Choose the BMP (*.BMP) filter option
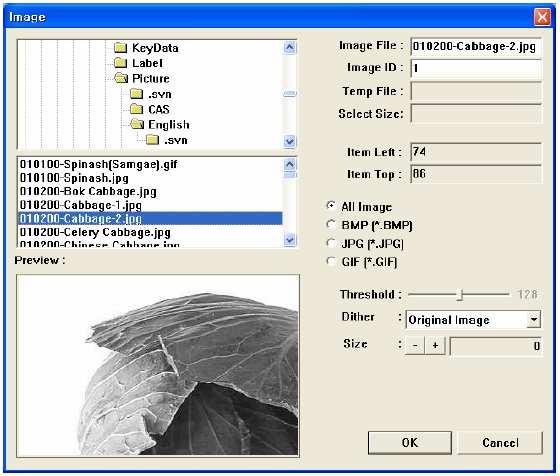The image size is (560, 476). [331, 225]
